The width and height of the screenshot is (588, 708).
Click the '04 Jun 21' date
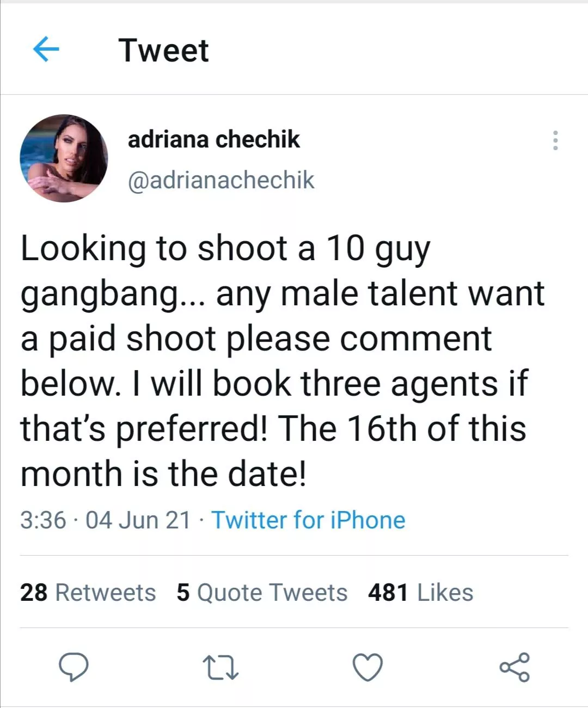(138, 520)
